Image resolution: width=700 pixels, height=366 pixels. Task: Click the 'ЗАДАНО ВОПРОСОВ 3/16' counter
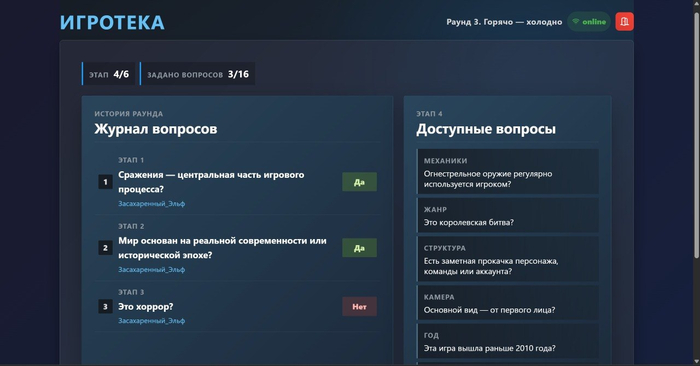point(198,74)
